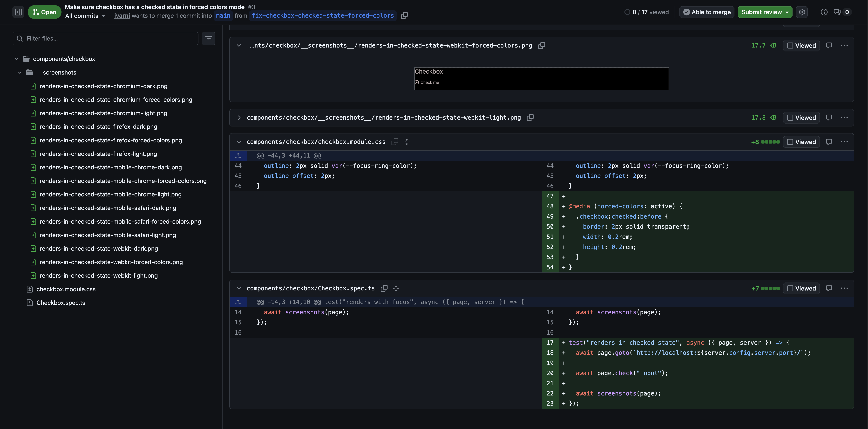
Task: Comment on Checkbox.spec.ts file
Action: (829, 289)
